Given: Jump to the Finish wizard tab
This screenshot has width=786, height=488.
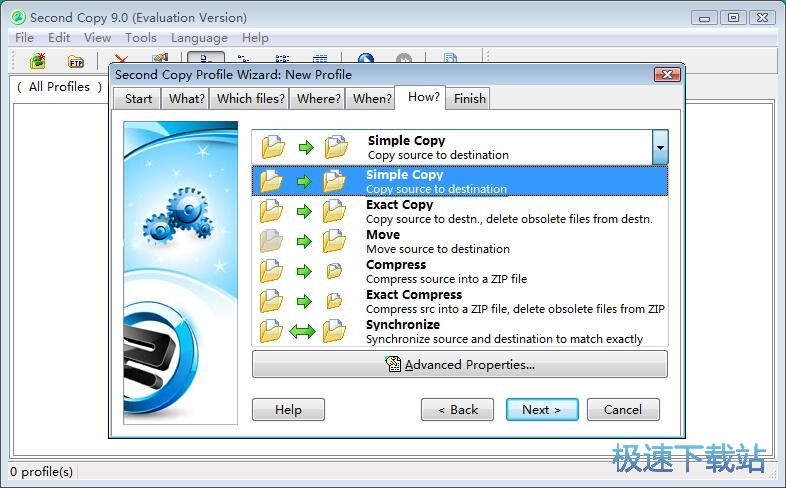Looking at the screenshot, I should [x=469, y=99].
